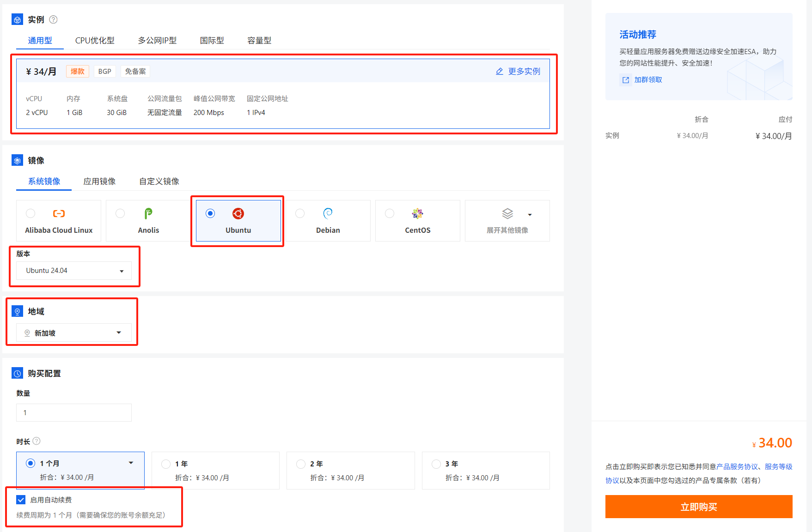
Task: Switch to the 应用镜像 tab
Action: coord(99,181)
